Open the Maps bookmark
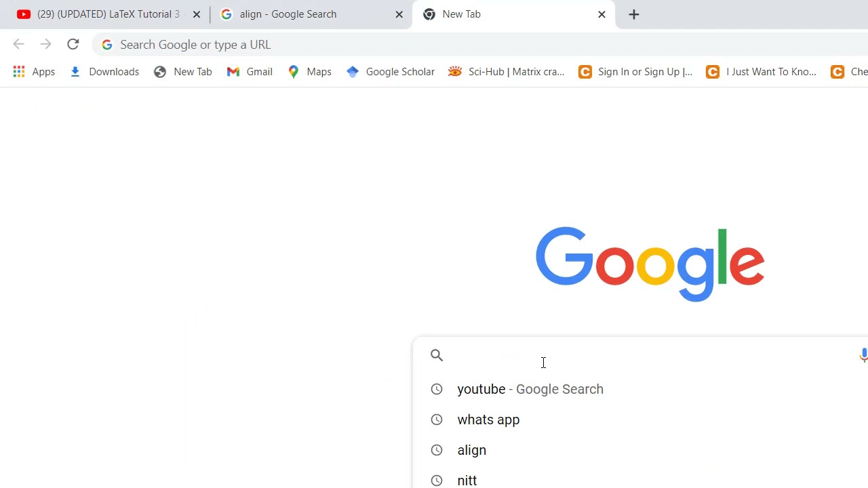This screenshot has width=868, height=488. tap(310, 72)
